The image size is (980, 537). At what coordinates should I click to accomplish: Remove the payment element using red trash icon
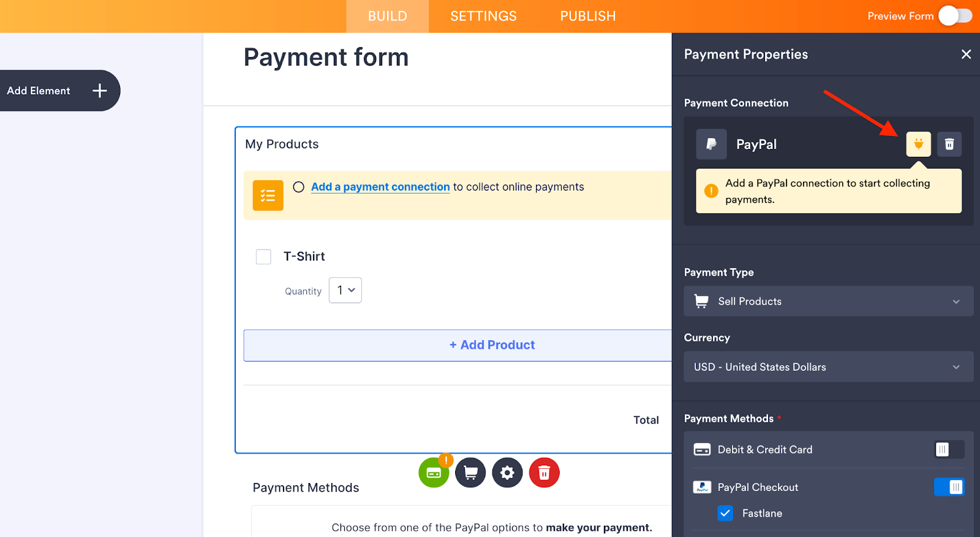(x=544, y=472)
